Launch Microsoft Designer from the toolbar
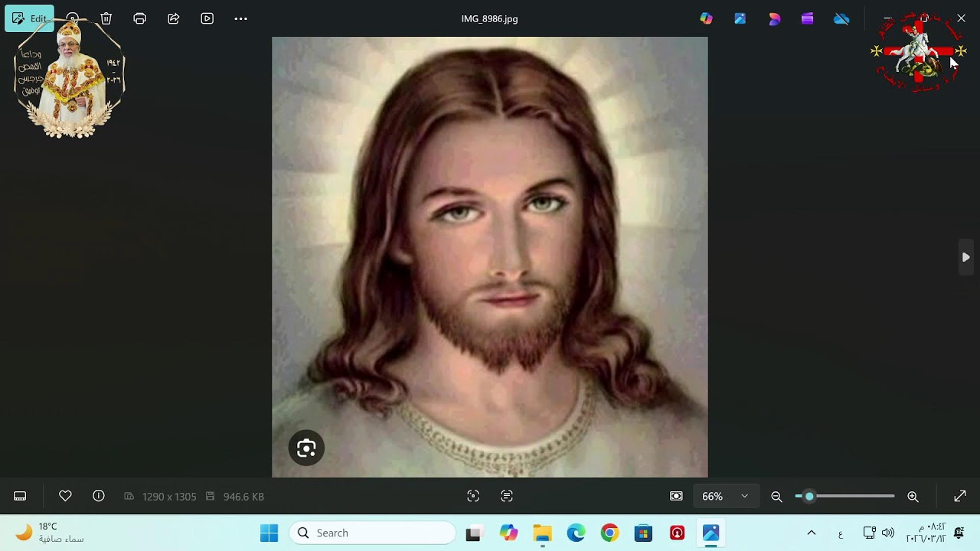Viewport: 980px width, 551px height. tap(740, 18)
